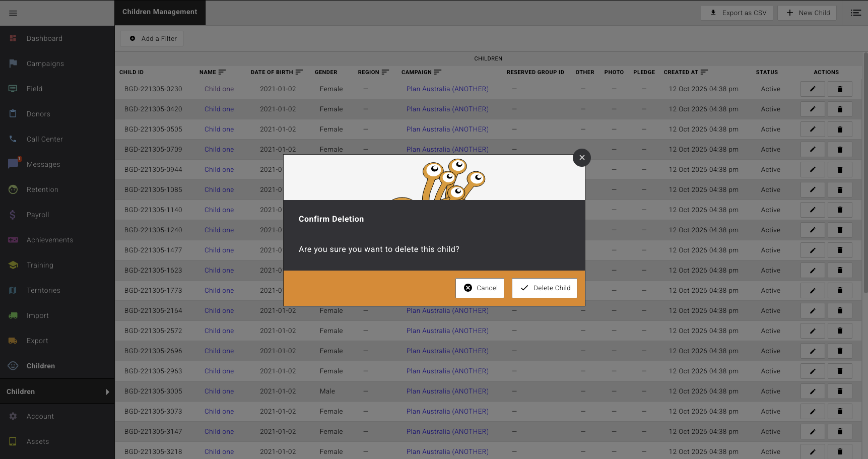Click the Assets tablet icon
The image size is (868, 459).
(x=13, y=441)
